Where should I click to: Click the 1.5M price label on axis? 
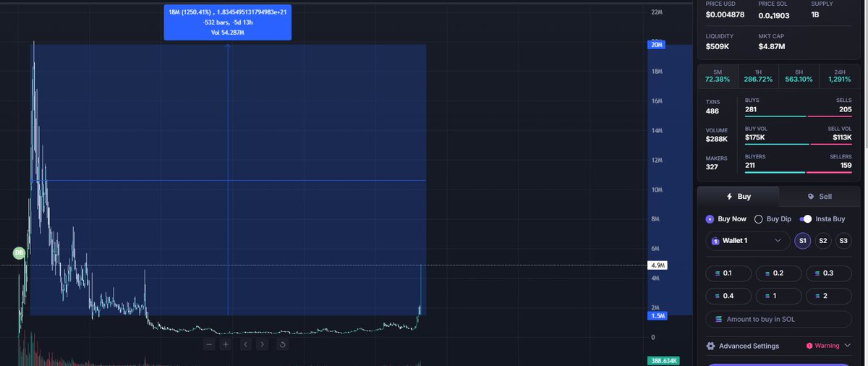pyautogui.click(x=658, y=316)
